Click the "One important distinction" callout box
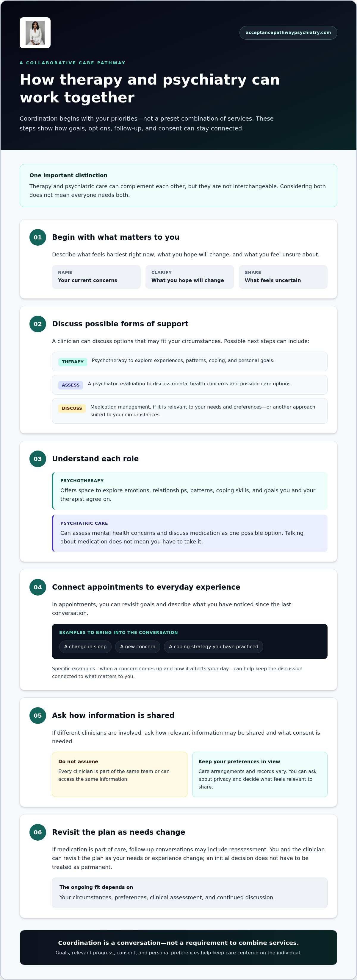This screenshot has width=357, height=980. tap(178, 186)
